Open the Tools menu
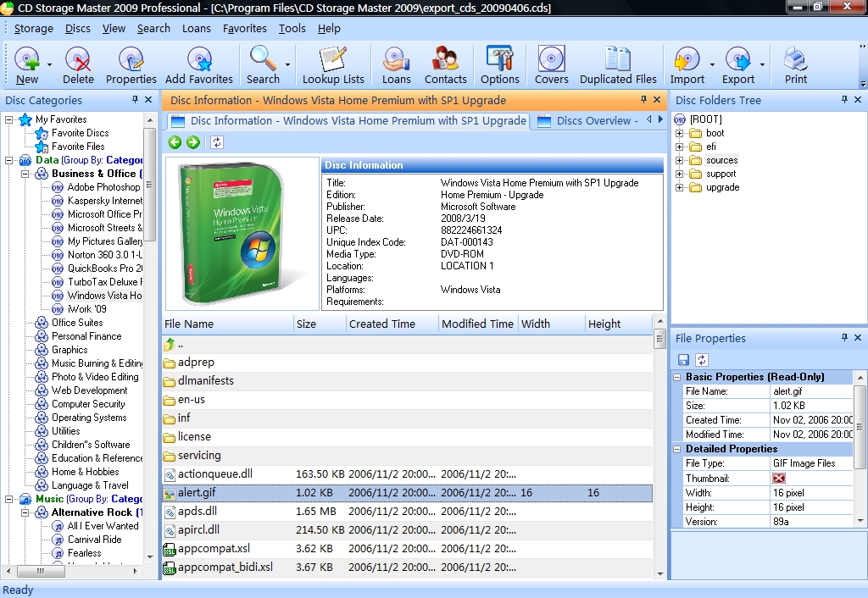The image size is (868, 598). pyautogui.click(x=292, y=28)
